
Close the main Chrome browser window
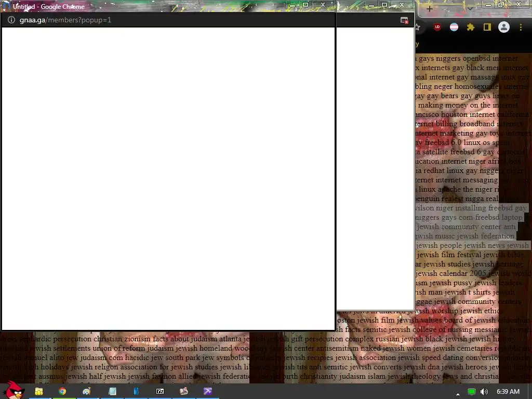click(518, 4)
